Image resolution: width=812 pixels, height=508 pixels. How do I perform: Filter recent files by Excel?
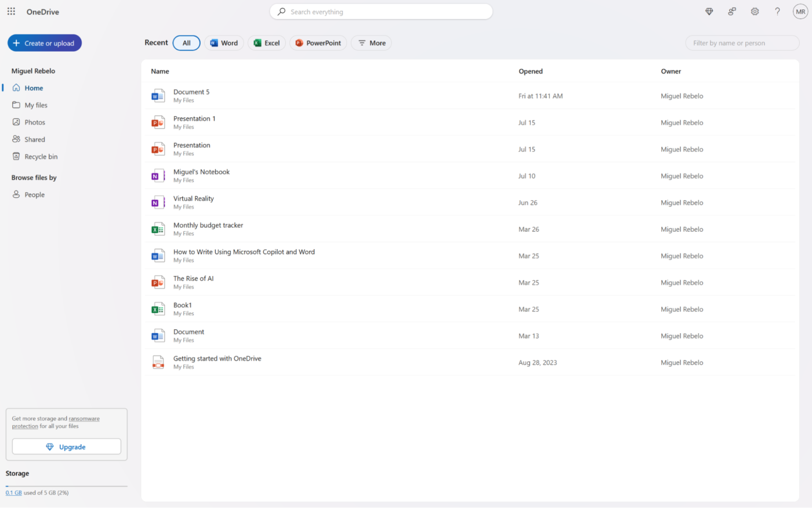point(267,43)
